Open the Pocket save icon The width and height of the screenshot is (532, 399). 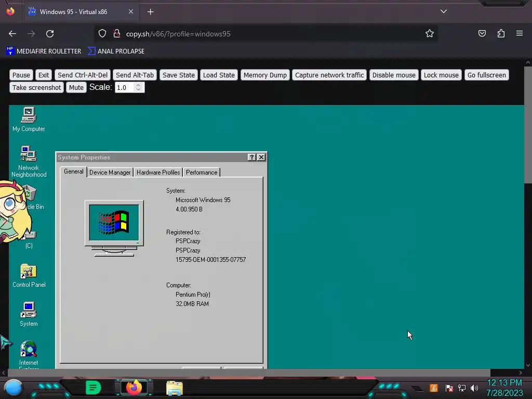tap(482, 34)
